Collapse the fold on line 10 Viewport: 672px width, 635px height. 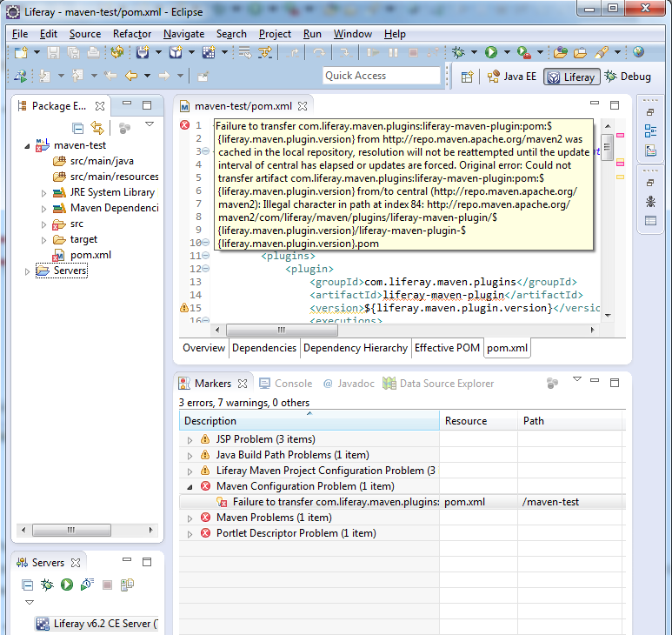point(206,242)
